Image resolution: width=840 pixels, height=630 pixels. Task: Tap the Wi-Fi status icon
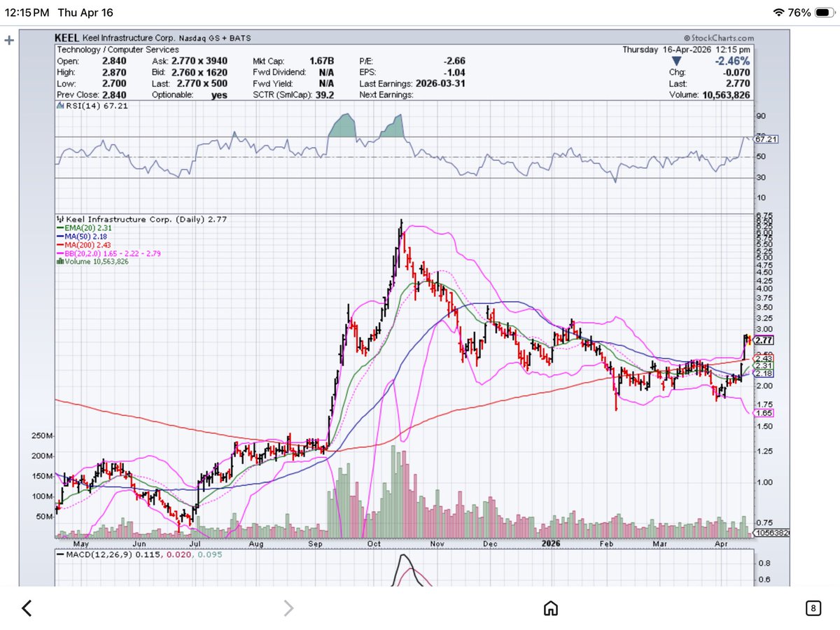[778, 13]
